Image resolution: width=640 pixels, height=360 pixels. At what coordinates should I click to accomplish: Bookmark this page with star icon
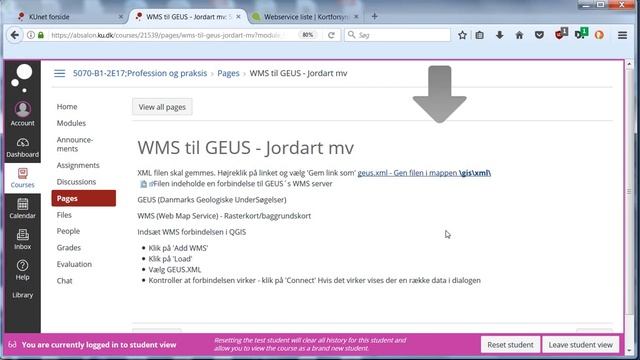[x=462, y=35]
